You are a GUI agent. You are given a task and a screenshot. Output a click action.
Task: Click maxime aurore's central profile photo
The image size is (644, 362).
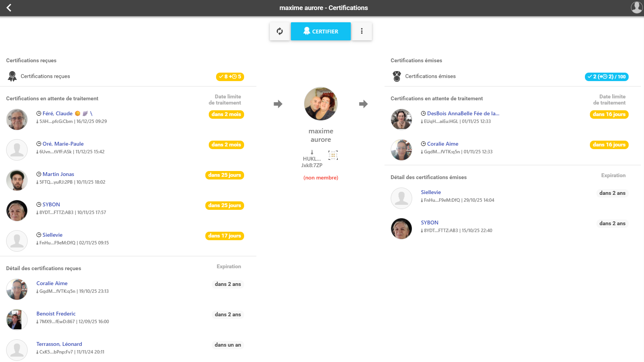point(321,104)
